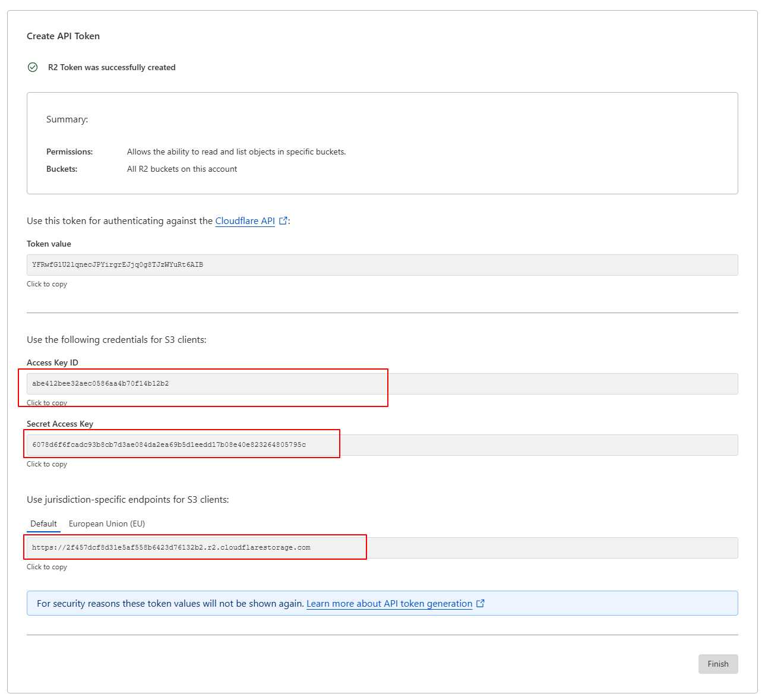Click 'Click to copy' under endpoint URL
This screenshot has height=700, width=765.
(47, 567)
